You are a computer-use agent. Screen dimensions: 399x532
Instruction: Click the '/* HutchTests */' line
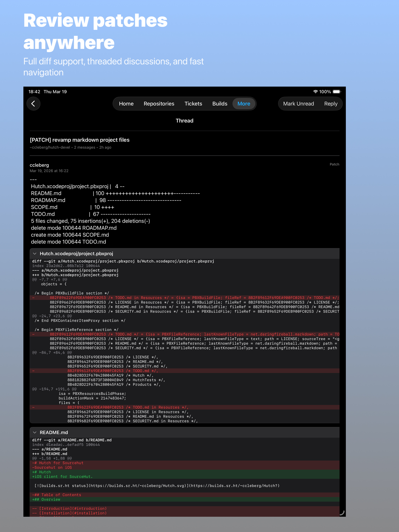(116, 380)
